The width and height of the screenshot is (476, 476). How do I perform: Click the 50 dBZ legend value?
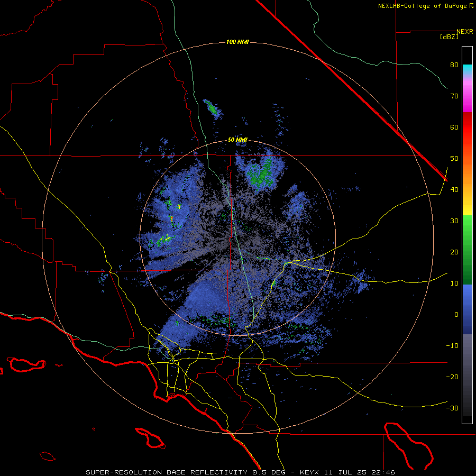click(x=454, y=159)
